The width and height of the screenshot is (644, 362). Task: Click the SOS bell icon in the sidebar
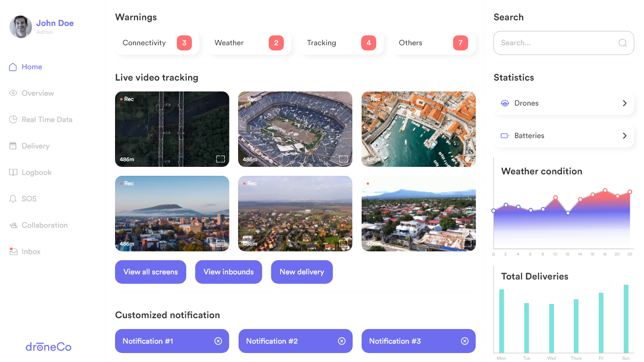(13, 199)
